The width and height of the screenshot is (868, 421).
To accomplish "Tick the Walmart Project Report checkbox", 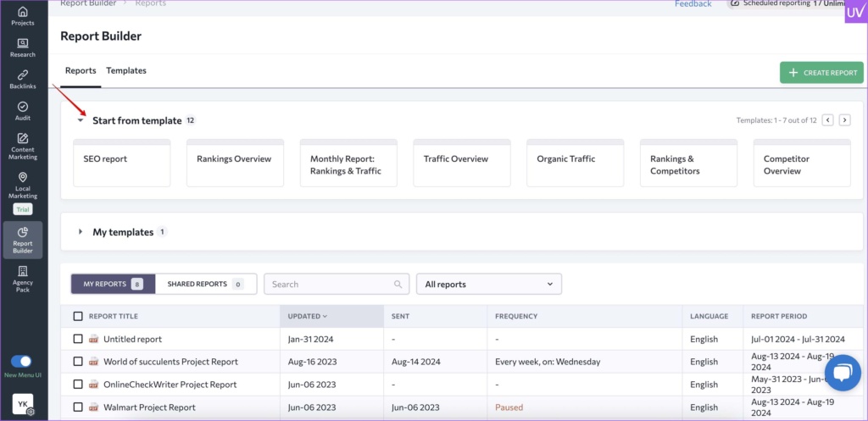I will [x=78, y=407].
